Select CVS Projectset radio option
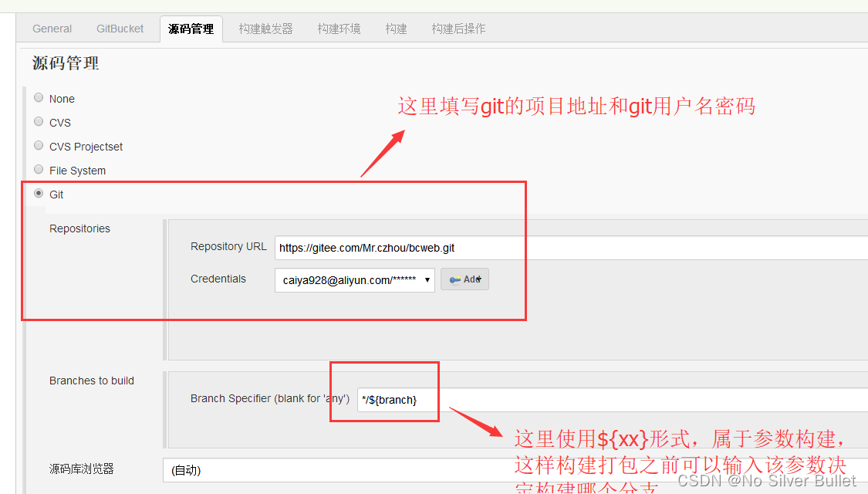Viewport: 868px width, 494px height. (x=39, y=146)
